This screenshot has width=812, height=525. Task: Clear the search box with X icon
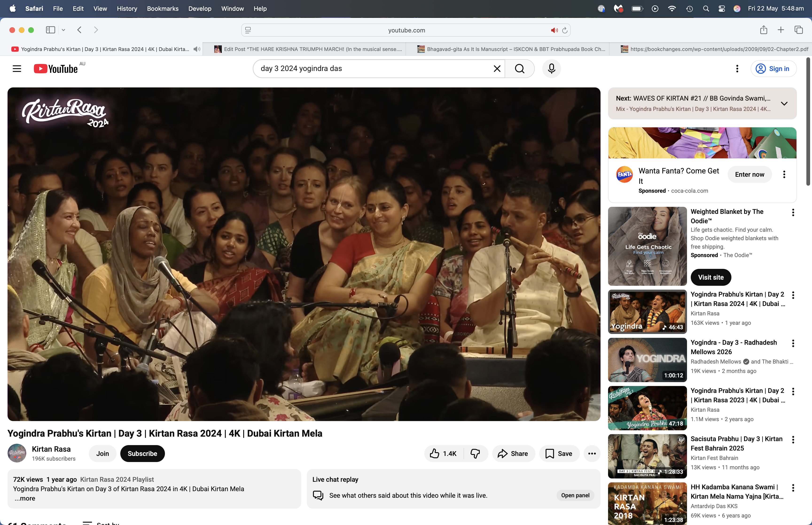[x=497, y=69]
